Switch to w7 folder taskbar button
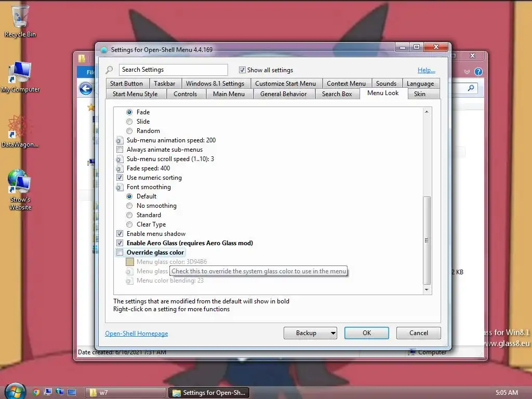This screenshot has height=399, width=532. [125, 393]
